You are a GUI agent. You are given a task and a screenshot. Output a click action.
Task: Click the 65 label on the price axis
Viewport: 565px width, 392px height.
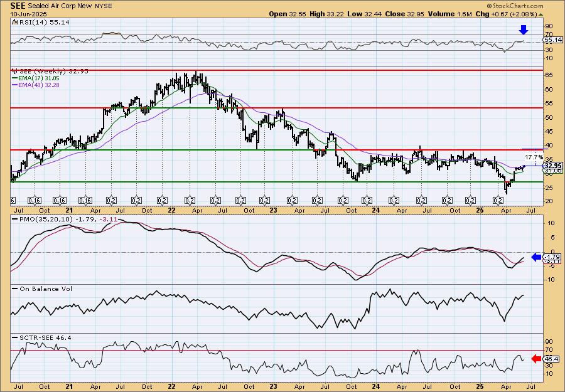[x=548, y=75]
